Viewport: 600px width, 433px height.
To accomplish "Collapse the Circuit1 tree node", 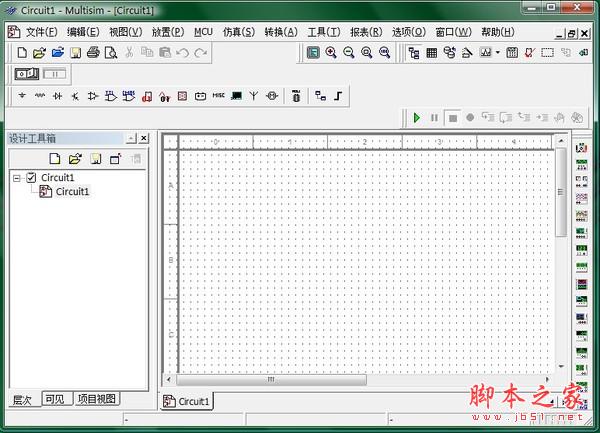I will tap(16, 178).
